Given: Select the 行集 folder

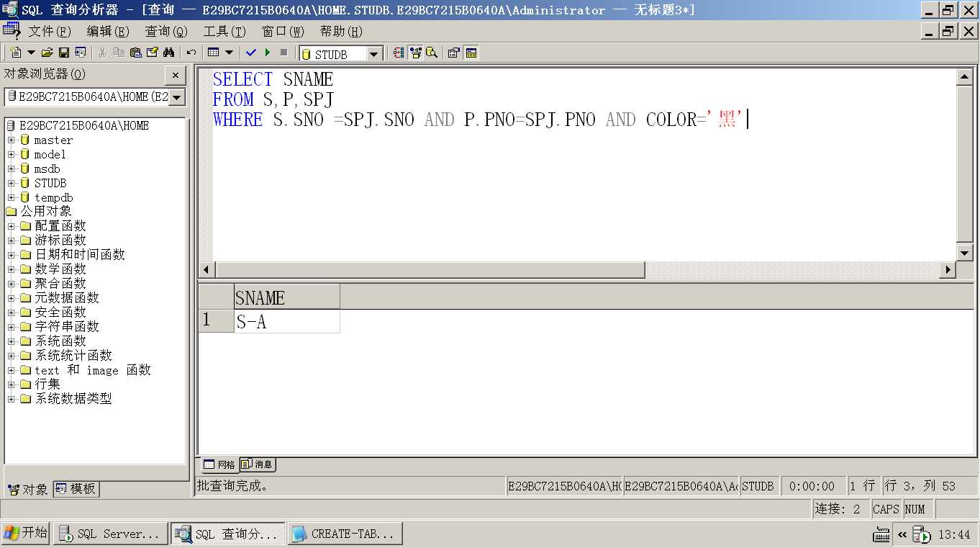Looking at the screenshot, I should coord(47,384).
